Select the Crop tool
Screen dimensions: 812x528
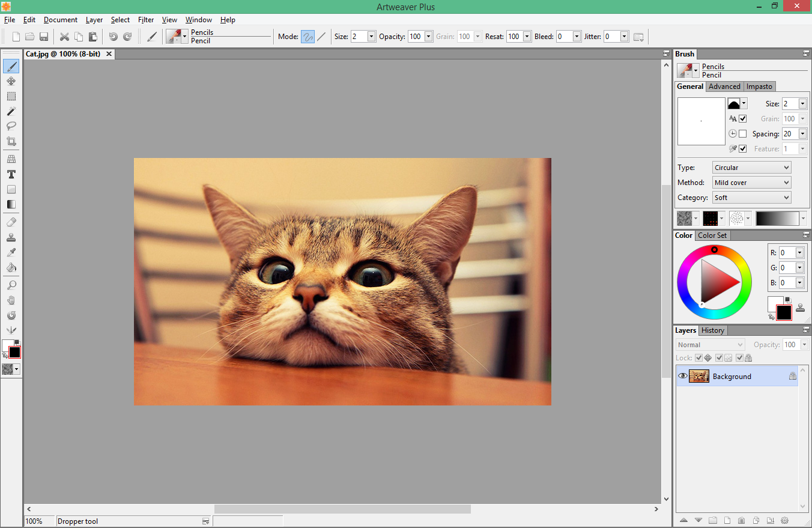(11, 142)
